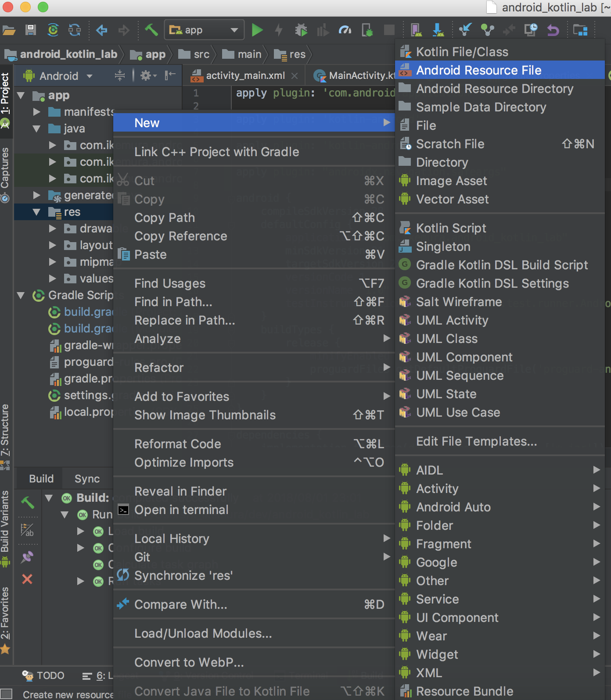
Task: Expand the values folder
Action: (x=53, y=279)
